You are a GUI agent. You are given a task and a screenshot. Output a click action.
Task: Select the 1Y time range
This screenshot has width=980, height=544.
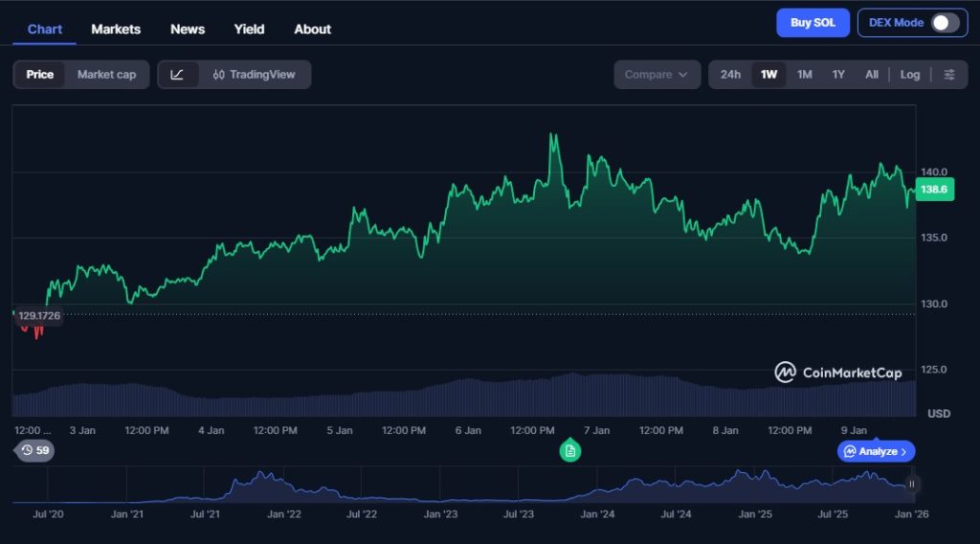838,75
